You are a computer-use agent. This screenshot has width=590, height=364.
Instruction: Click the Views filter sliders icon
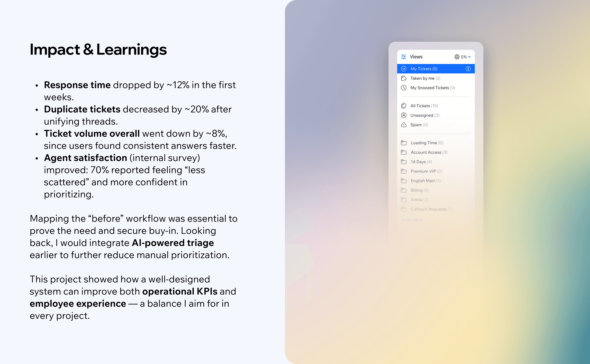(404, 57)
